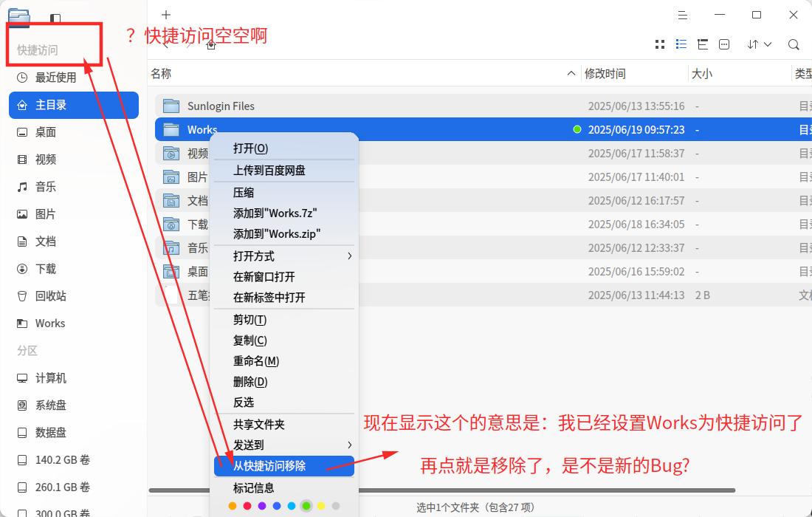Click the 2025/06/13 13:55:16 date cell

click(636, 106)
